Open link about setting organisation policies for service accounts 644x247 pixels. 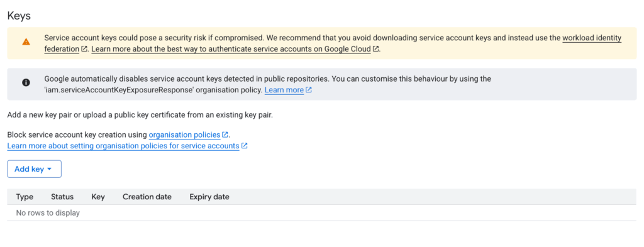123,146
